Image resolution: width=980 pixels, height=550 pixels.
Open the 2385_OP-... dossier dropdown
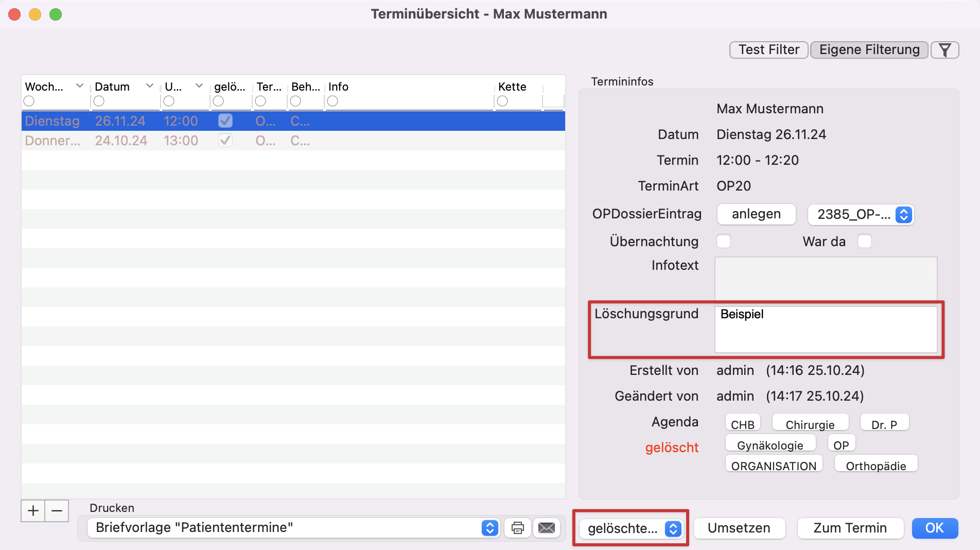861,214
